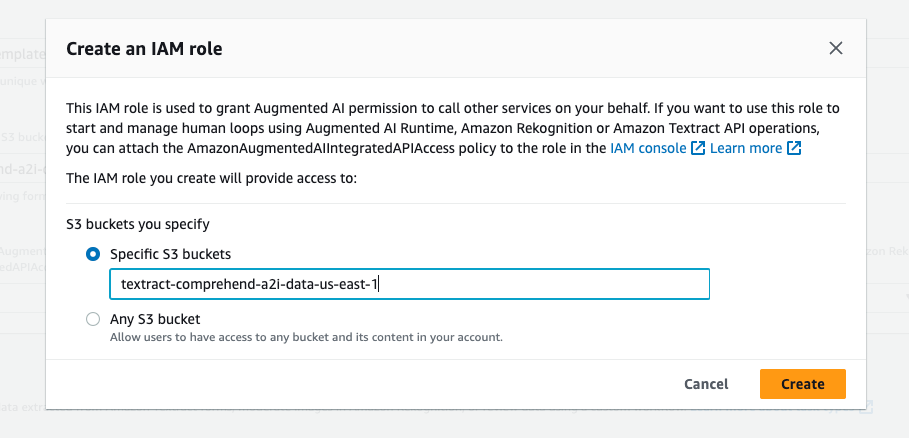909x438 pixels.
Task: Click the 'Any S3 bucket' label text
Action: point(155,319)
